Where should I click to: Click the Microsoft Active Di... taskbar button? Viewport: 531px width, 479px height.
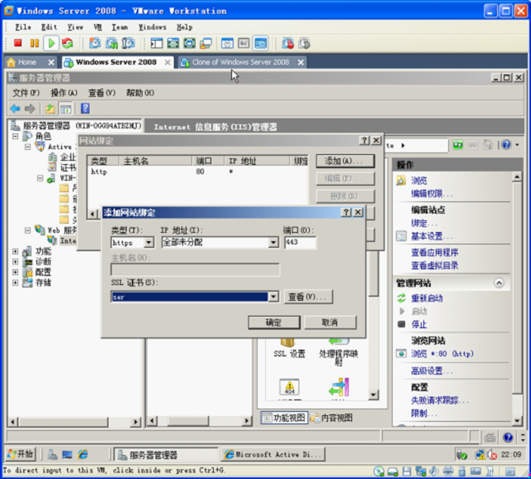(x=273, y=455)
